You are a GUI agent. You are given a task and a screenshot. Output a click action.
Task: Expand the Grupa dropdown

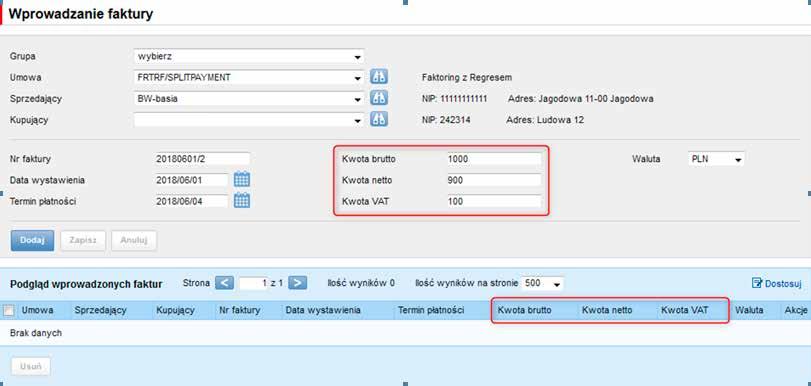click(x=357, y=56)
